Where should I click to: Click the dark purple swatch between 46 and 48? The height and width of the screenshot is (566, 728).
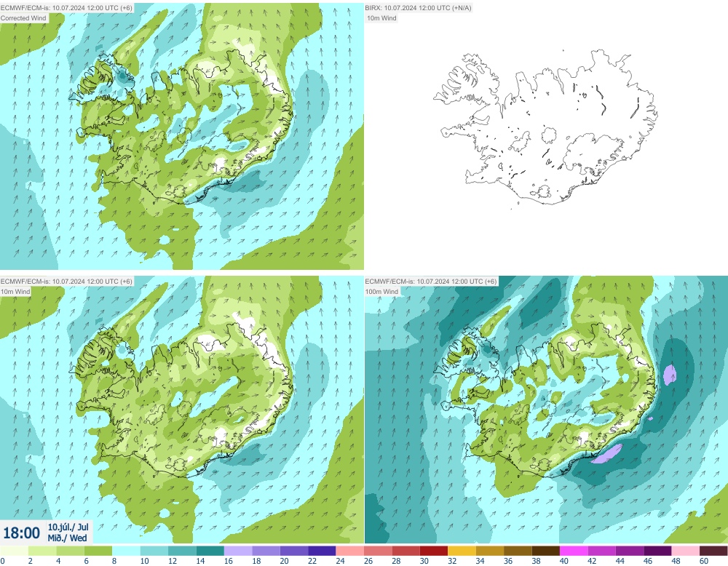coord(658,551)
